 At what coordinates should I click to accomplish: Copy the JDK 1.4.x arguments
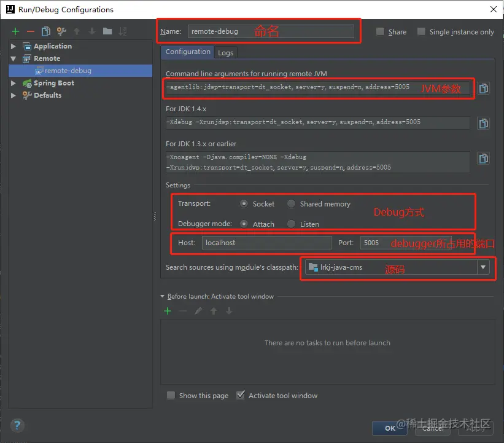coord(483,123)
